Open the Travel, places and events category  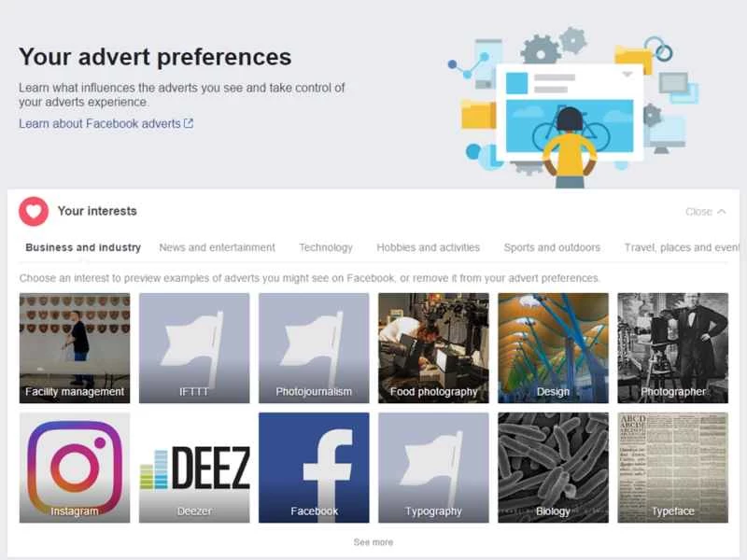681,247
